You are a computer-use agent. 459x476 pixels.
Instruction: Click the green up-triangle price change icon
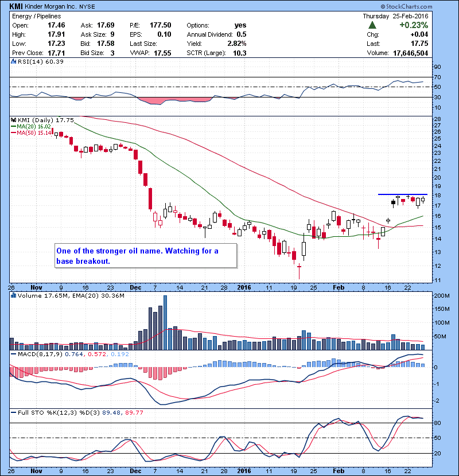point(372,25)
